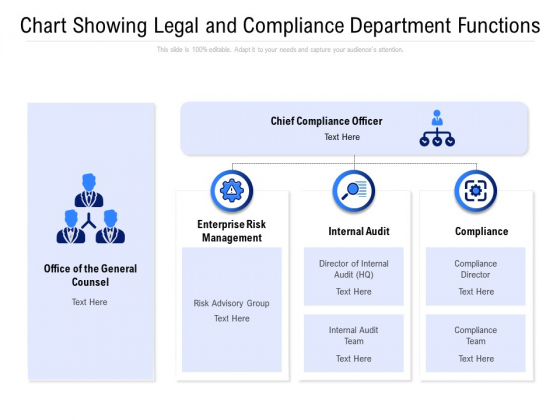The width and height of the screenshot is (560, 420).
Task: Click "Text Here" under Chief Compliance Officer
Action: pos(342,137)
